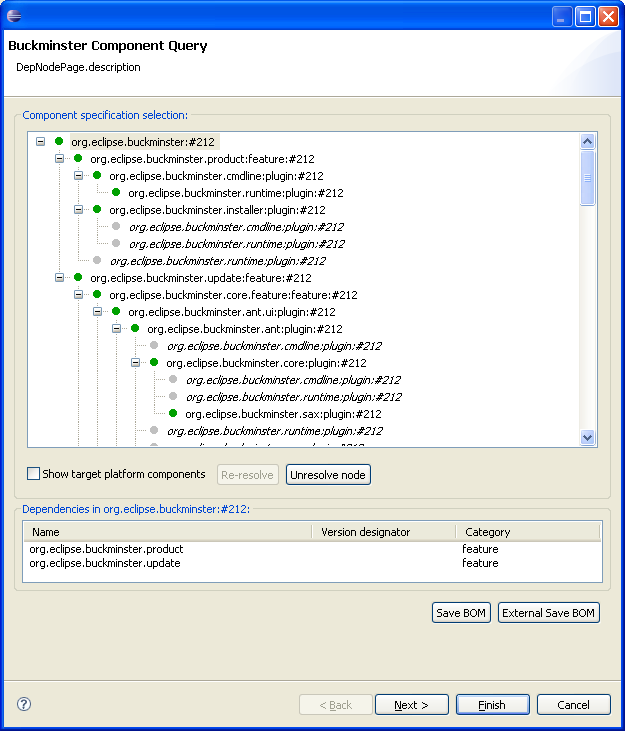
Task: Collapse the buckminster.cmdline:plugin:#212 node
Action: (x=79, y=176)
